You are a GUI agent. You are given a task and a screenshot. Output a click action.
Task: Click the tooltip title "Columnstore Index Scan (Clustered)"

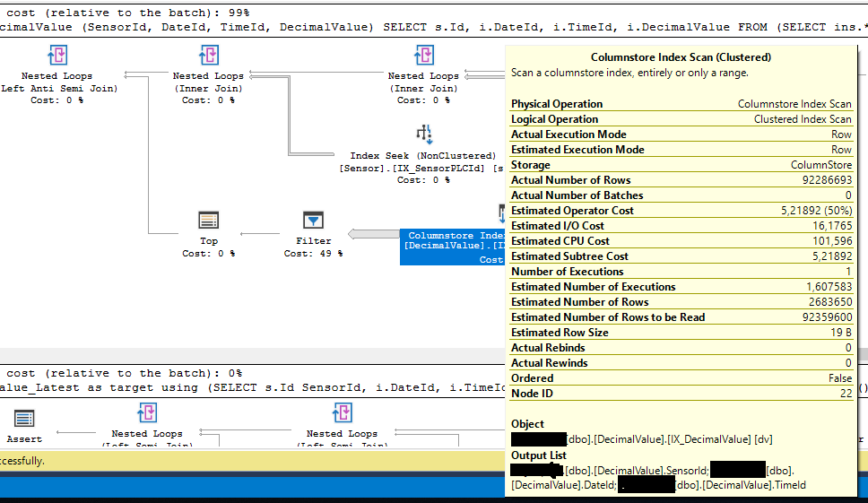pos(681,57)
